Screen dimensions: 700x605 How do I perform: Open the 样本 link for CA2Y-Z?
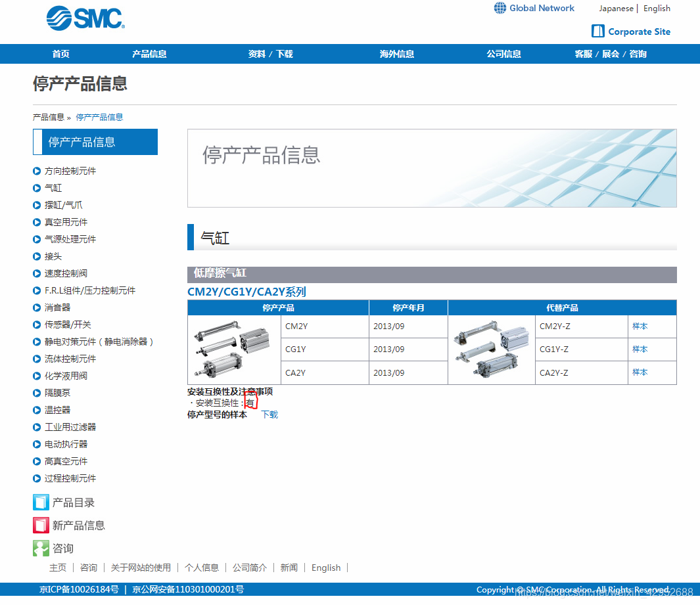pyautogui.click(x=640, y=372)
